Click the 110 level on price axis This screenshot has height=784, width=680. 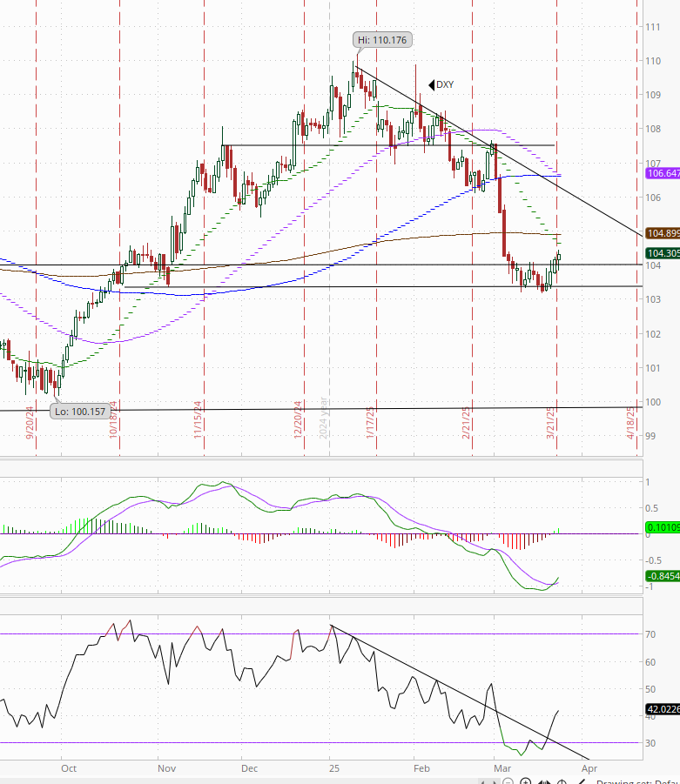(653, 61)
